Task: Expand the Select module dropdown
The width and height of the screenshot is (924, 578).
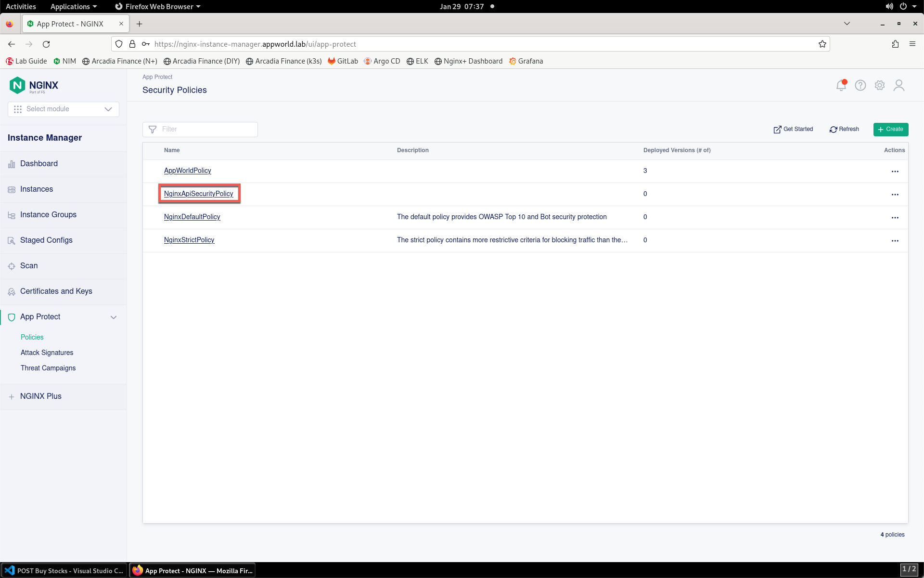Action: coord(64,109)
